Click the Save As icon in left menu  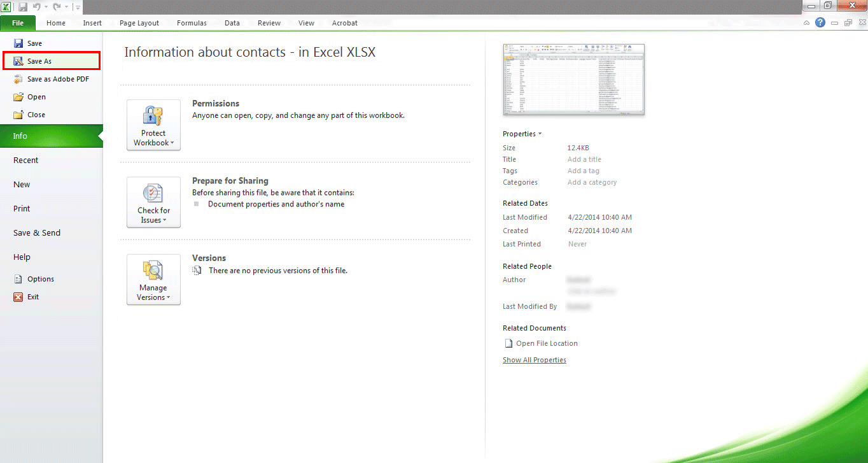(18, 61)
